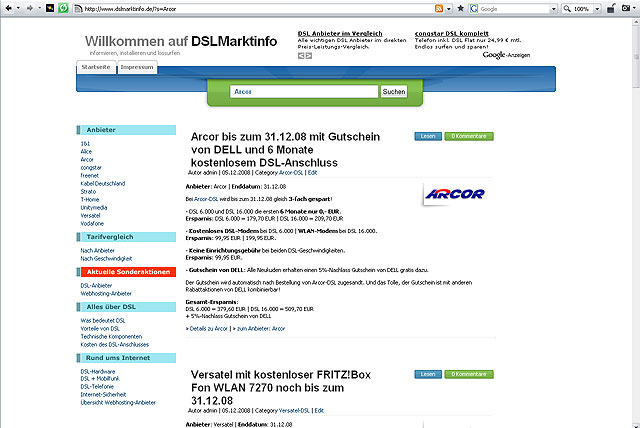The height and width of the screenshot is (428, 640).
Task: Click the previous ad arrow icon
Action: pyautogui.click(x=301, y=56)
